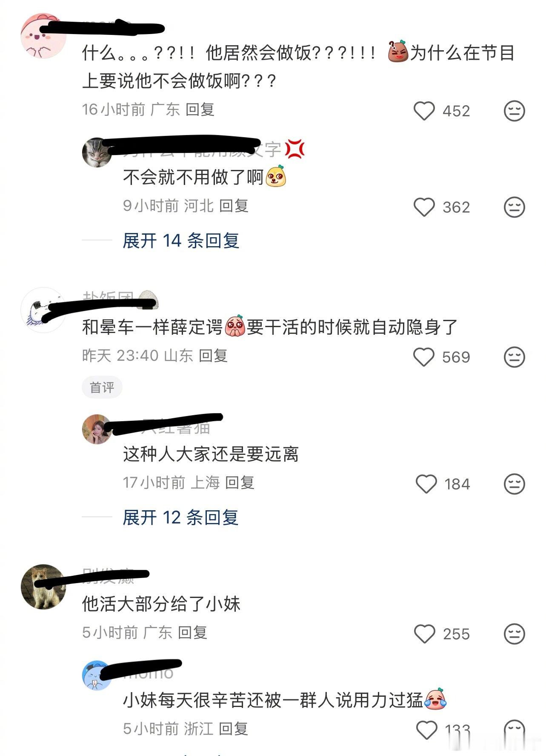Viewport: 546px width, 756px height.
Task: Like the comment with 452 likes
Action: [x=424, y=111]
